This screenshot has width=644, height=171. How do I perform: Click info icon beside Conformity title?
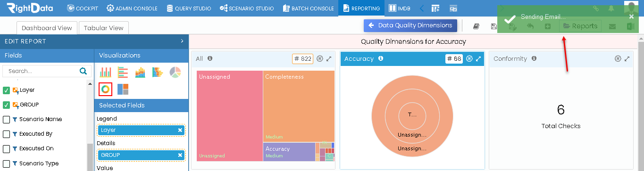point(534,59)
